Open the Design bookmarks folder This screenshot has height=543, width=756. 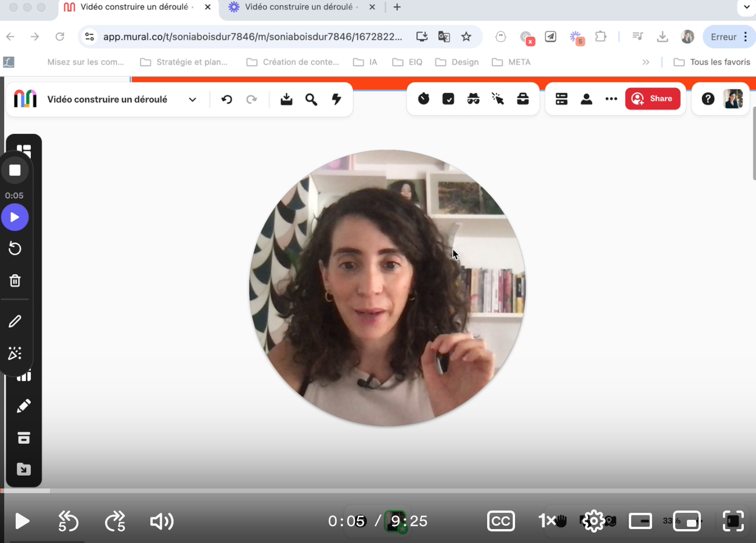click(458, 62)
